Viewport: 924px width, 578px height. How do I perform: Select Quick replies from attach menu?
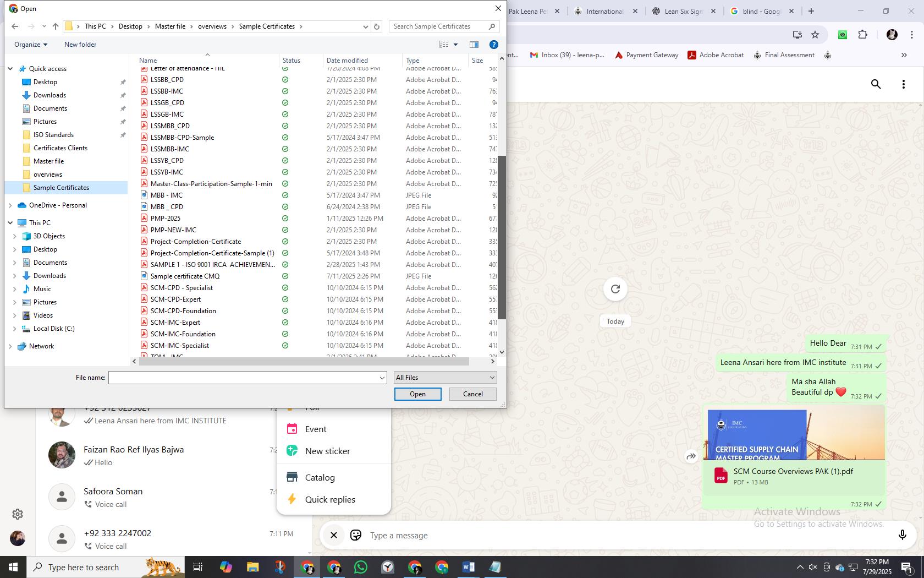[330, 500]
